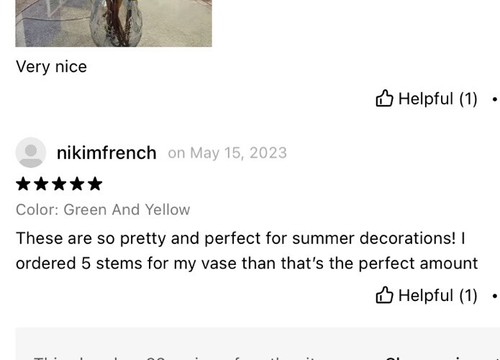The height and width of the screenshot is (360, 500).
Task: Open more-options dots beside 'Very nice' Helpful button
Action: [495, 99]
